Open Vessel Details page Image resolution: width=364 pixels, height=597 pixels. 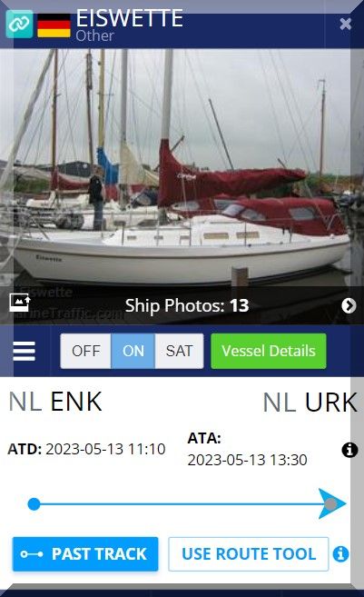point(269,351)
